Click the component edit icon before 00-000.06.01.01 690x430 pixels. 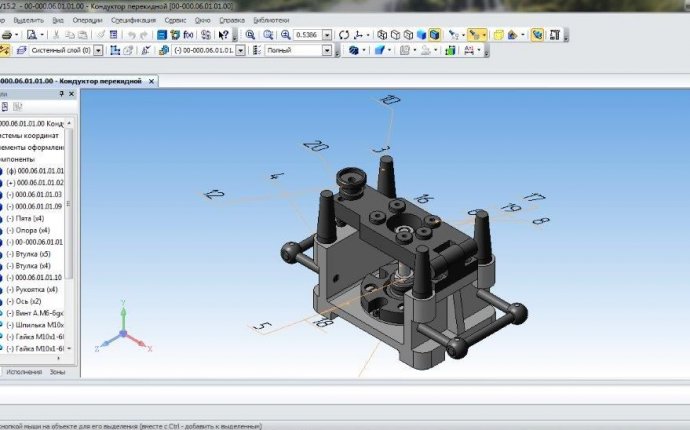(164, 50)
